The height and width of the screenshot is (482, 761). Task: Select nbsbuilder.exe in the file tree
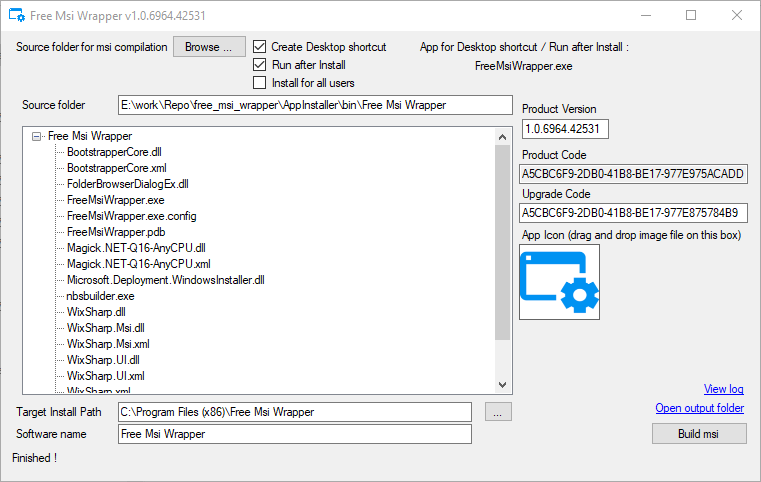click(100, 296)
